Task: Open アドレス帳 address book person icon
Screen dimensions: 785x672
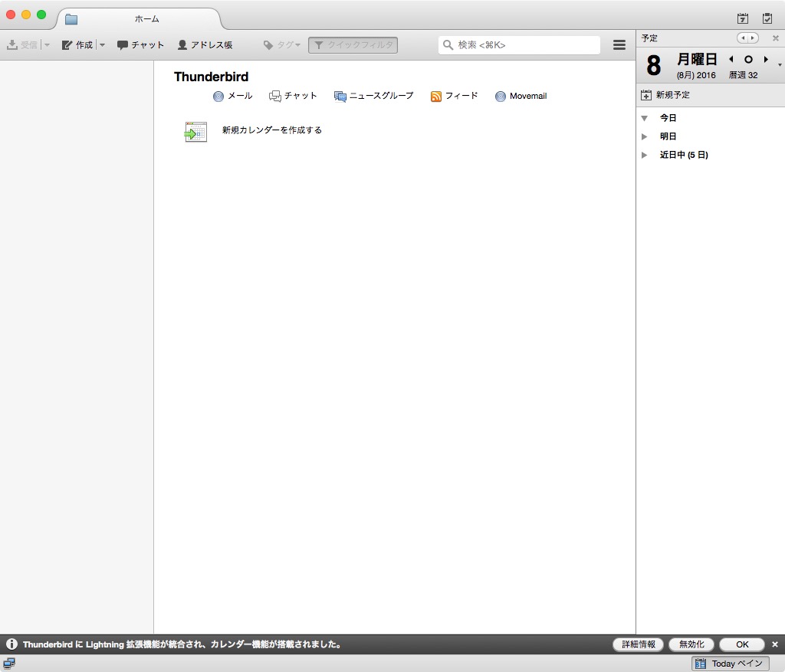Action: (182, 45)
